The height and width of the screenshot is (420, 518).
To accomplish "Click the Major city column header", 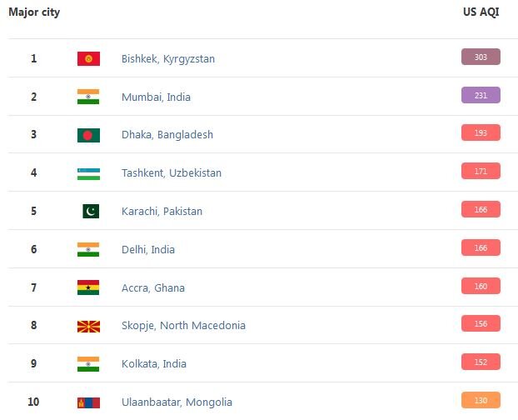I will click(x=34, y=12).
